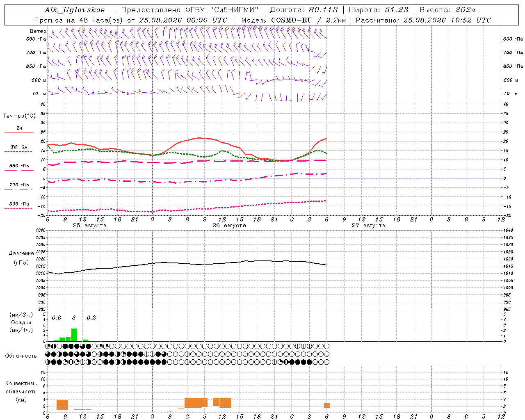The height and width of the screenshot is (420, 525).
Task: Select the 26 августа date label
Action: pyautogui.click(x=229, y=226)
